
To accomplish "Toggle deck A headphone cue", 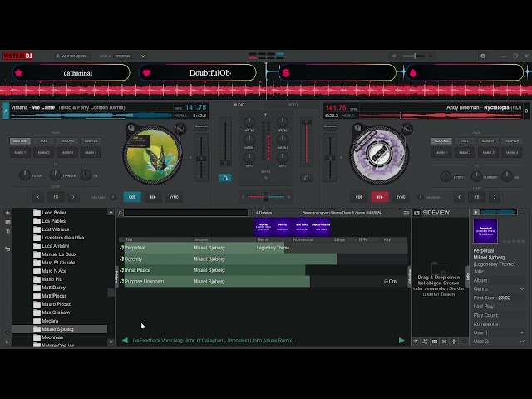I will click(225, 178).
